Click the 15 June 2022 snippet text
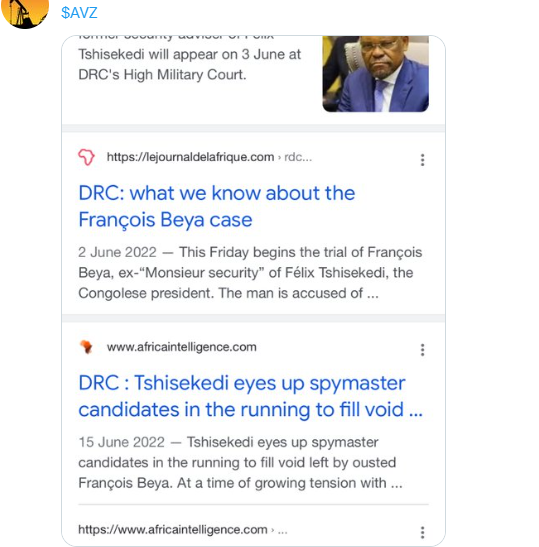Image resolution: width=539 pixels, height=547 pixels. (x=240, y=463)
